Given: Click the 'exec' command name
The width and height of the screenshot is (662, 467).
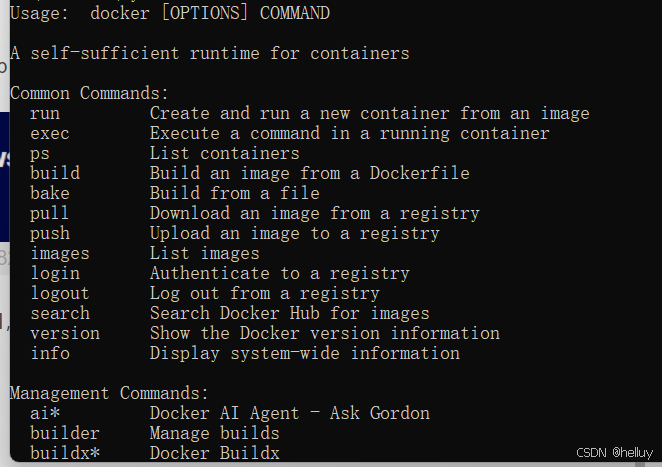Looking at the screenshot, I should pos(50,133).
